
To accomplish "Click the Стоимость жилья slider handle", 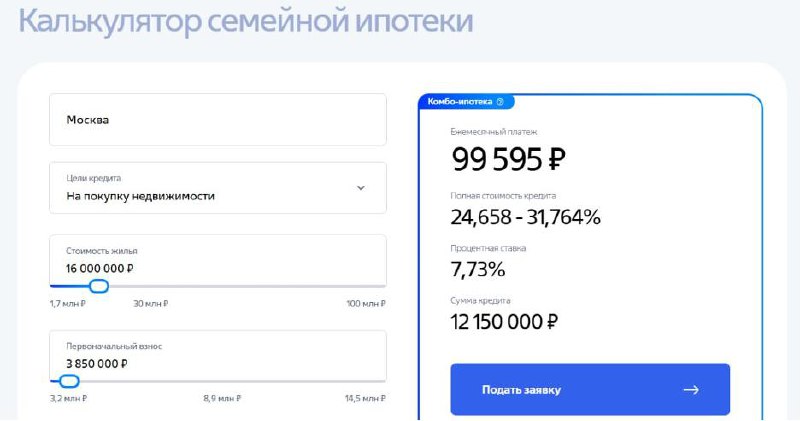I will pos(98,286).
